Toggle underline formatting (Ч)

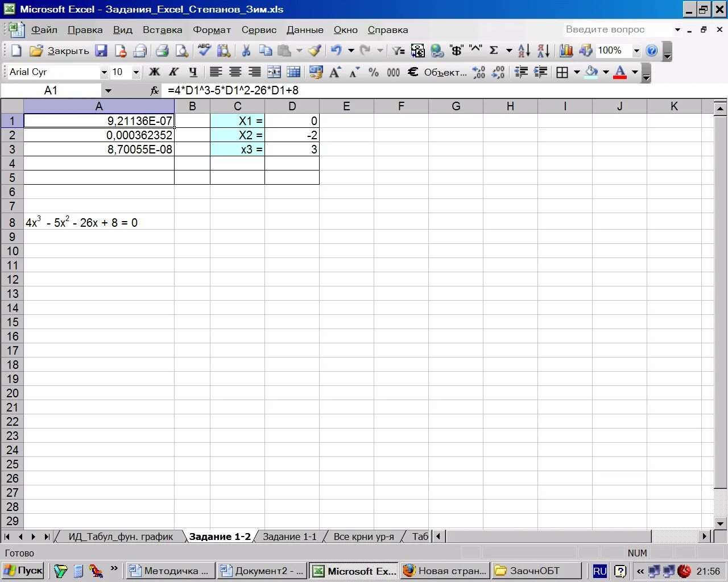pos(193,72)
